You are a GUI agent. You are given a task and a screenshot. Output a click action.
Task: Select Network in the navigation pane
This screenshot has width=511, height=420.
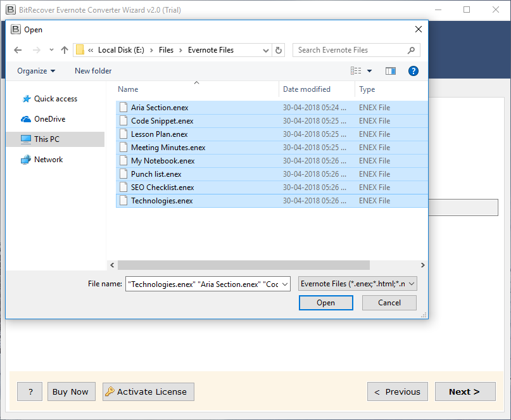pyautogui.click(x=42, y=160)
